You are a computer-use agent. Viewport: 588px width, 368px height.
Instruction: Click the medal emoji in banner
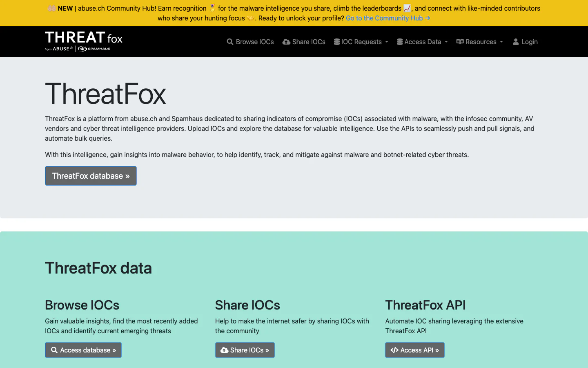pyautogui.click(x=212, y=8)
